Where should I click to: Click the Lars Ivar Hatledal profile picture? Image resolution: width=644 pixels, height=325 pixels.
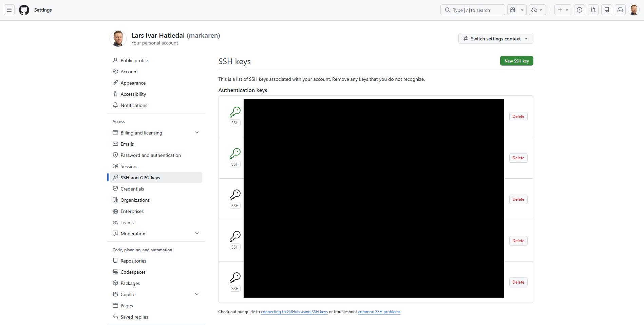coord(118,38)
